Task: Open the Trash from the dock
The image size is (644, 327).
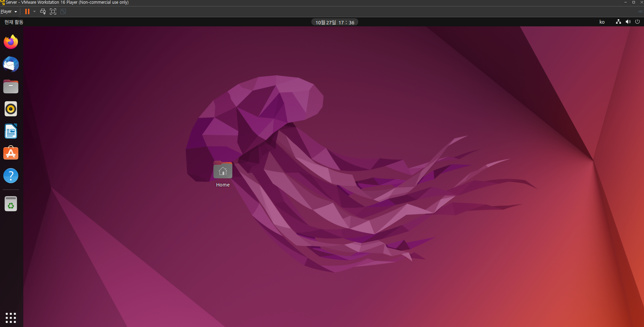Action: coord(11,204)
